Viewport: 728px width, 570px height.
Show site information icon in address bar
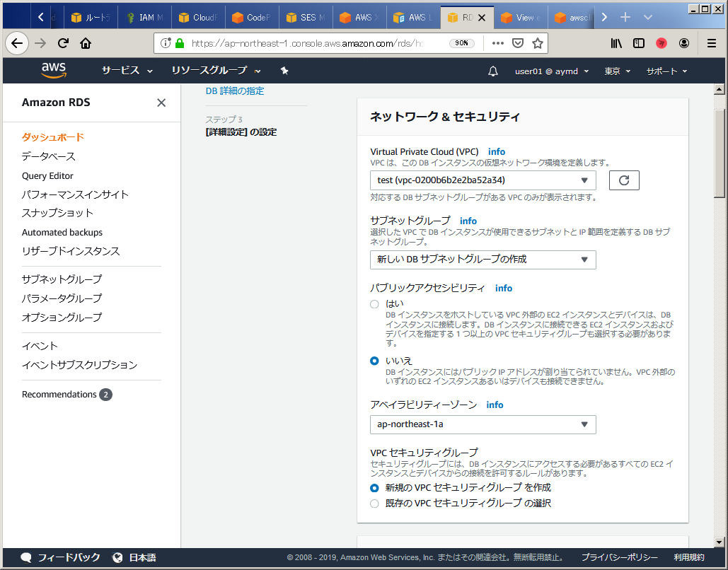166,43
